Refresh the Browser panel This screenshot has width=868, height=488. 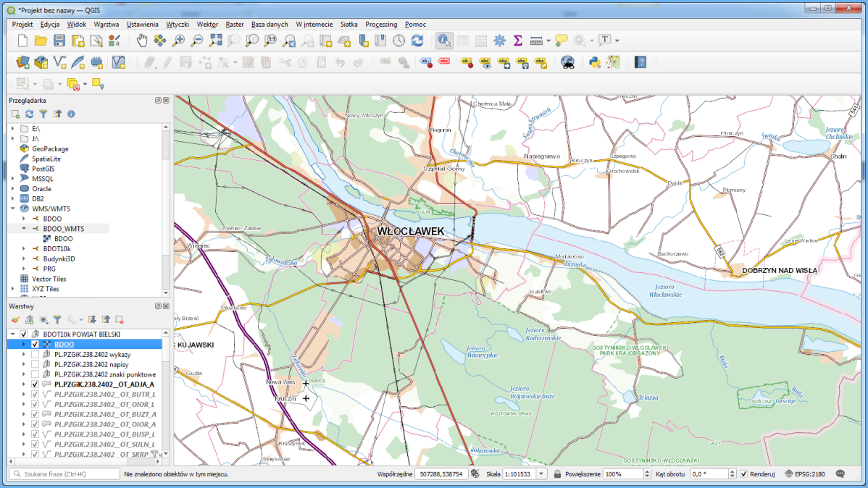[x=29, y=114]
